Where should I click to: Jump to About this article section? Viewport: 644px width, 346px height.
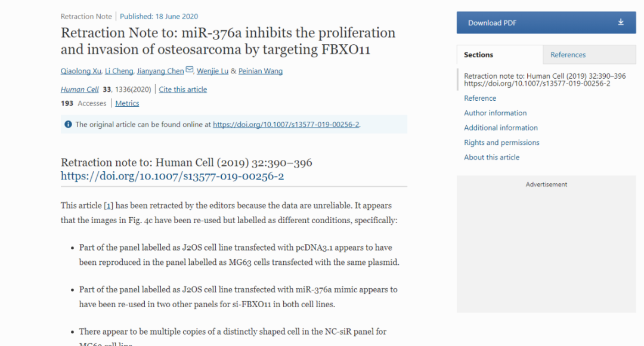tap(492, 157)
